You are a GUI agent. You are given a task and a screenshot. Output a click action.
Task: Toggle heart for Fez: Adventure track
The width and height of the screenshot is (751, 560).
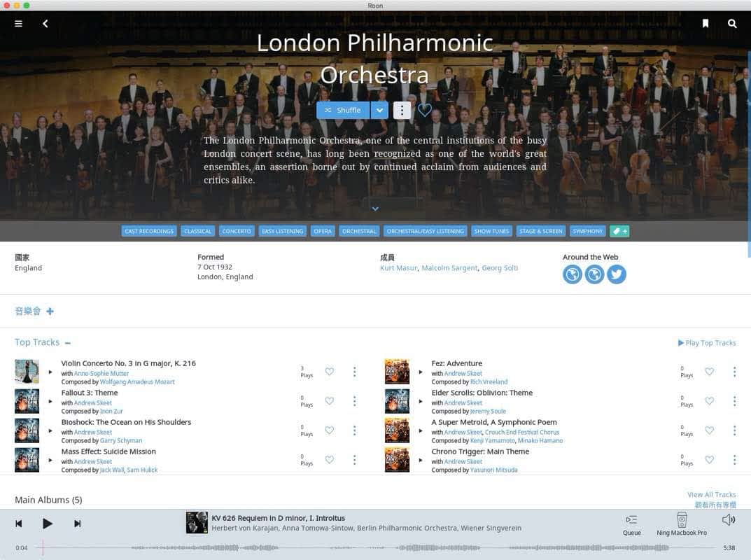(709, 372)
